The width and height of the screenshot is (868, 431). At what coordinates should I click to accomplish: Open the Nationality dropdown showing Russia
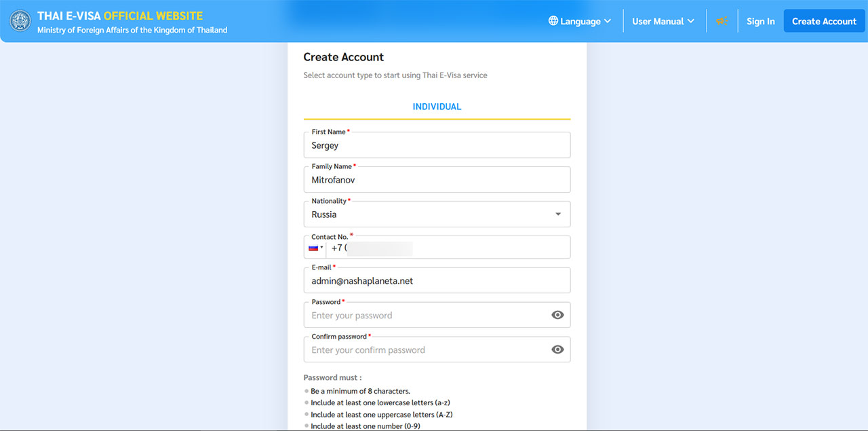(437, 214)
